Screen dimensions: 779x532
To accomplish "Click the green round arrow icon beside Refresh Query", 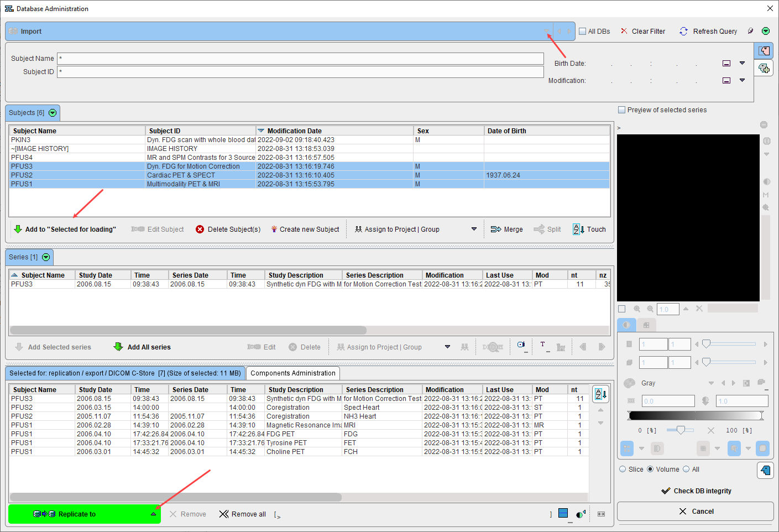I will (766, 32).
